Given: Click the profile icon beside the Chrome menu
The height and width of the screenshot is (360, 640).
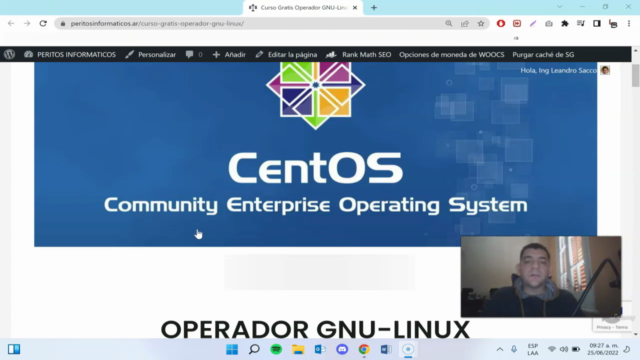Looking at the screenshot, I should click(613, 24).
